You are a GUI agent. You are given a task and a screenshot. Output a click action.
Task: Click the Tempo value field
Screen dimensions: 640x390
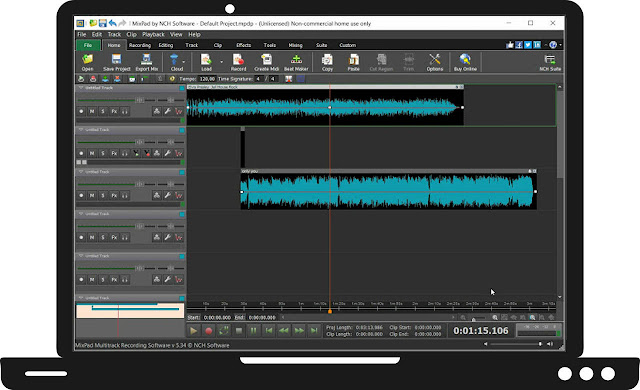point(207,79)
